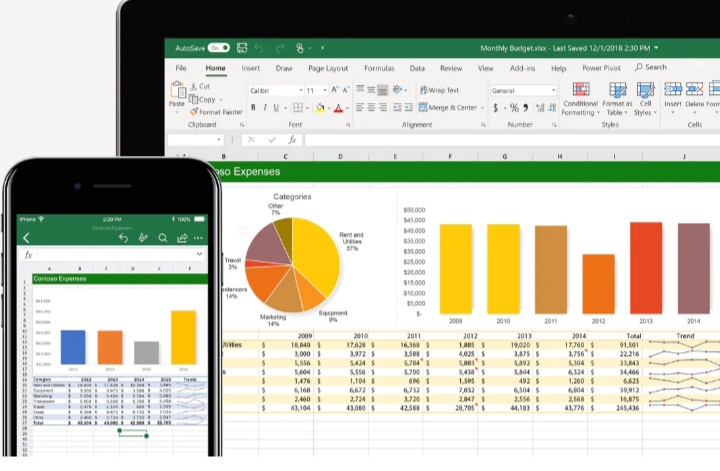
Task: Click the Save icon in title bar
Action: pyautogui.click(x=242, y=48)
